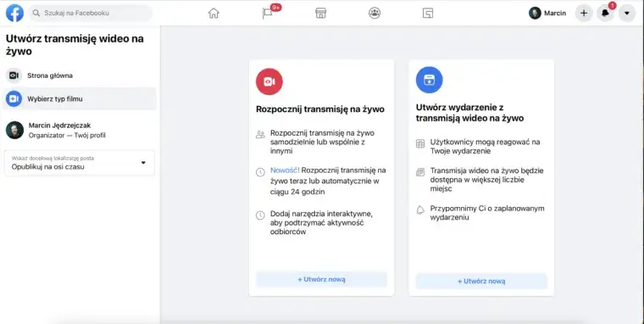Open Pages flag icon with 9+ badge

click(268, 14)
